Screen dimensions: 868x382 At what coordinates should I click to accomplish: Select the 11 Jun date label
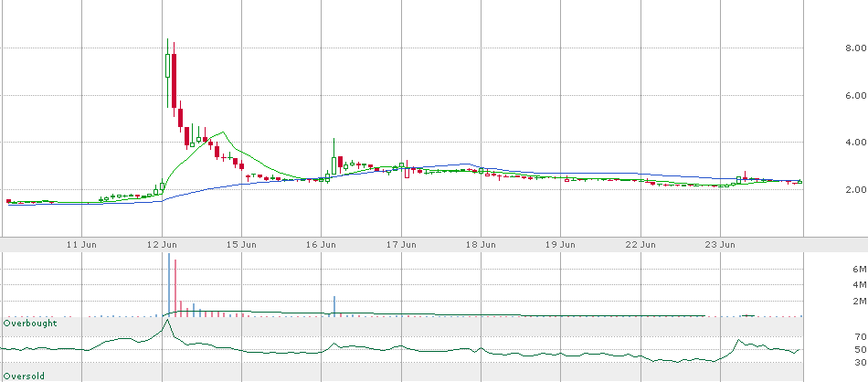pos(82,244)
